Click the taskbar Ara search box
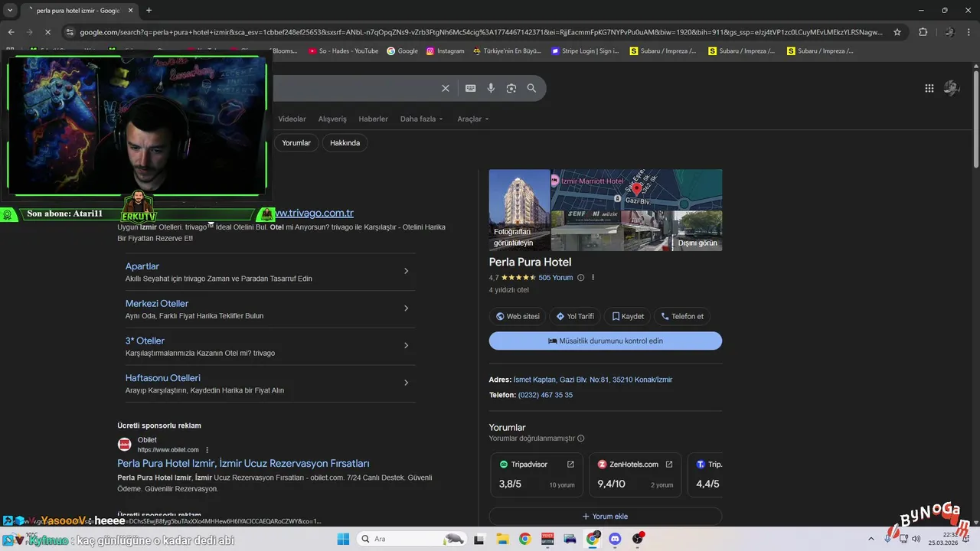This screenshot has height=551, width=980. click(413, 539)
